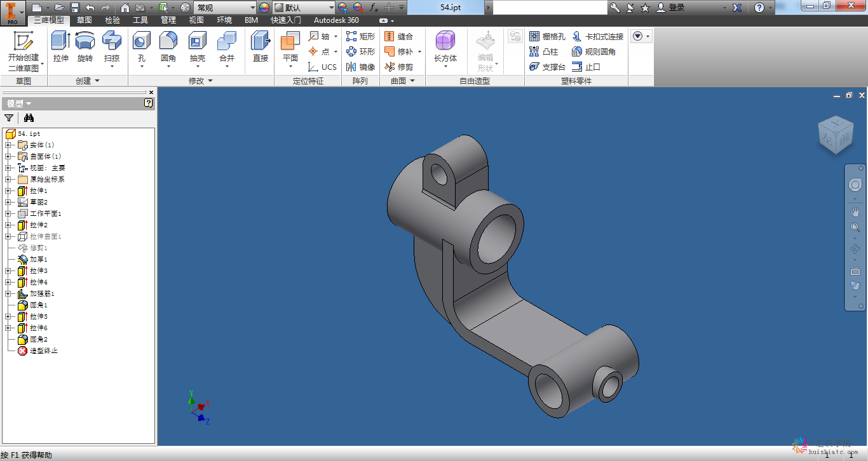This screenshot has height=461, width=868.
Task: Expand the 修改 panel dropdown
Action: pyautogui.click(x=201, y=81)
